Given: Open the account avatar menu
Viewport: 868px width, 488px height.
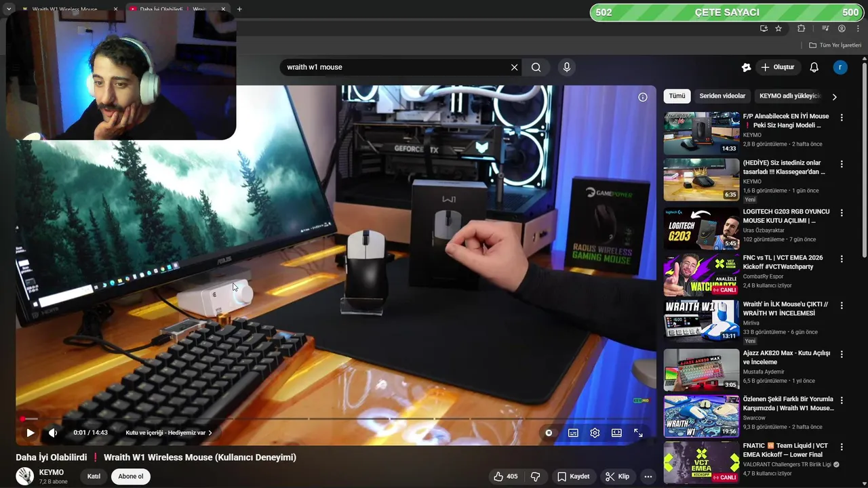Looking at the screenshot, I should [x=840, y=67].
